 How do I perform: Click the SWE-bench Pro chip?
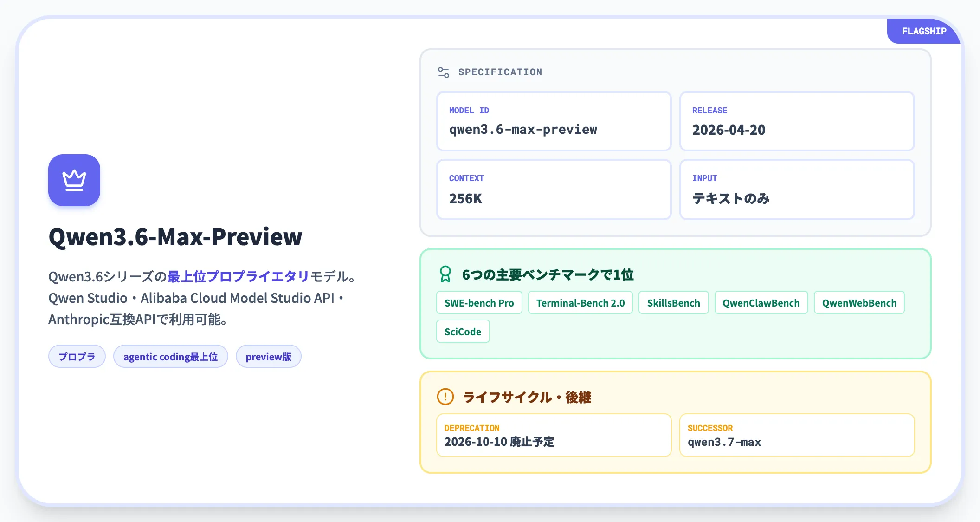[x=479, y=303]
